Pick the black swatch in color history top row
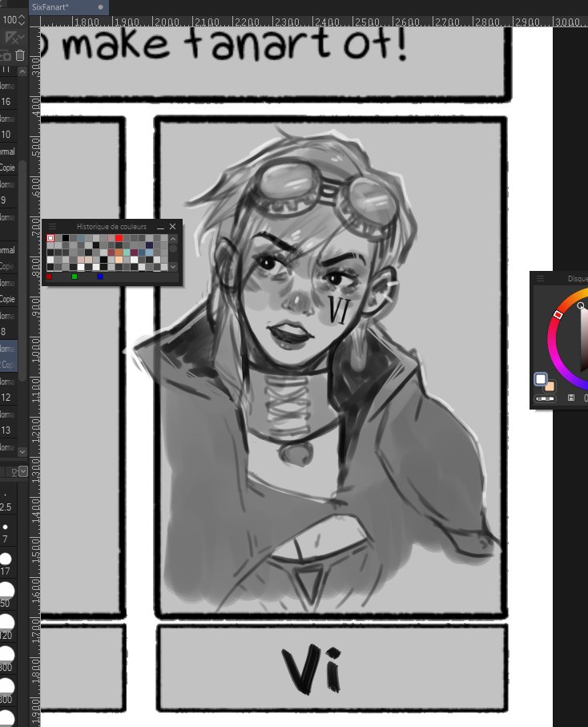Viewport: 588px width, 727px height. coord(66,238)
